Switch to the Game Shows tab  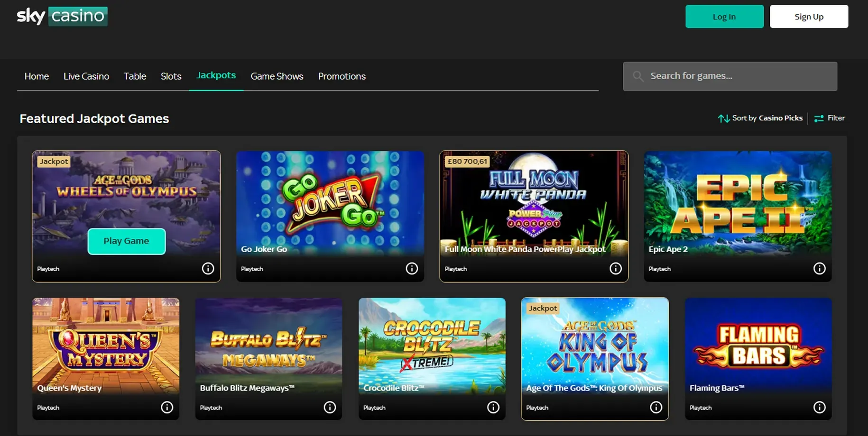tap(277, 76)
